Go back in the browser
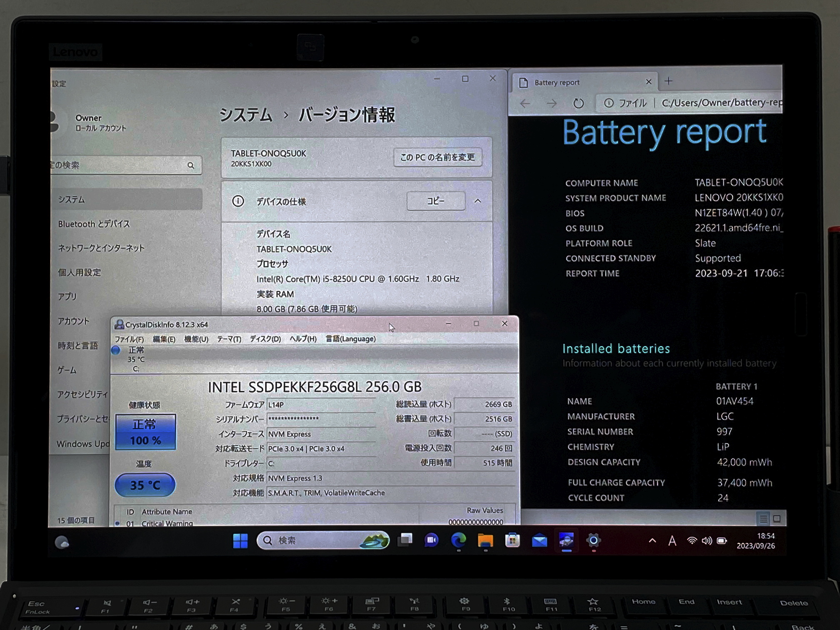This screenshot has height=630, width=840. pos(525,103)
